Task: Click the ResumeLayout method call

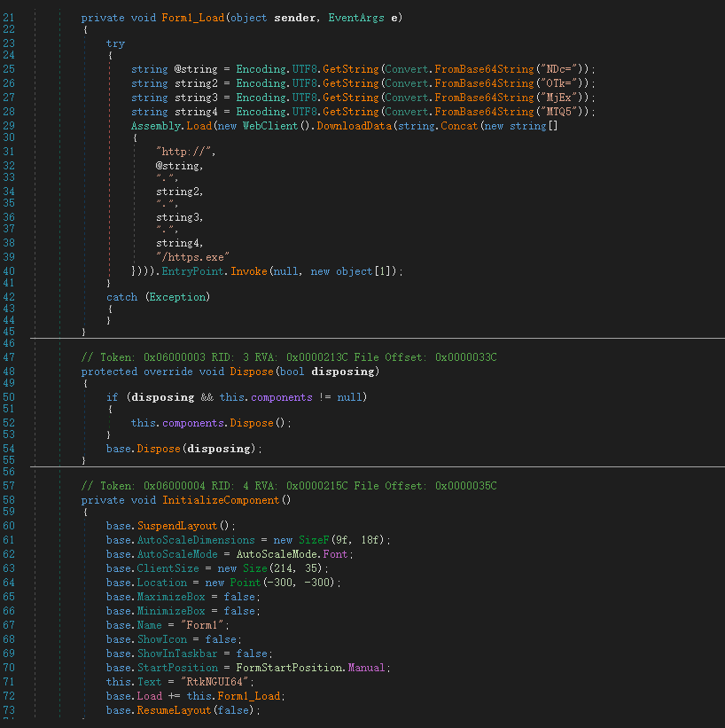Action: [x=174, y=710]
